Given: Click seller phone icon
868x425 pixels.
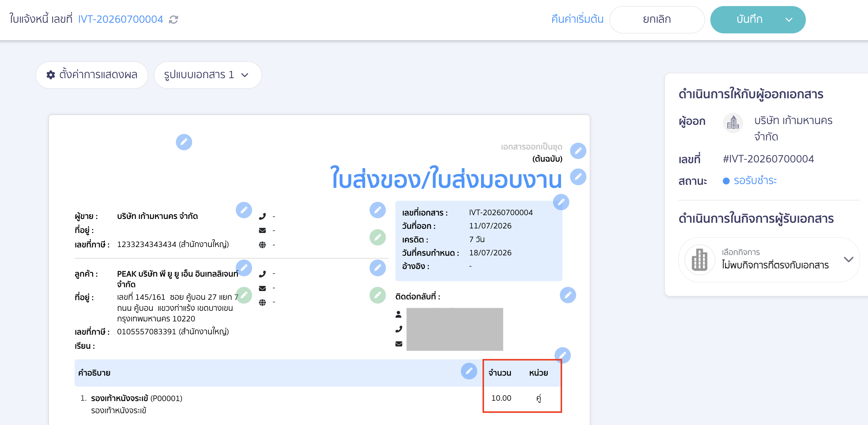Looking at the screenshot, I should 262,216.
